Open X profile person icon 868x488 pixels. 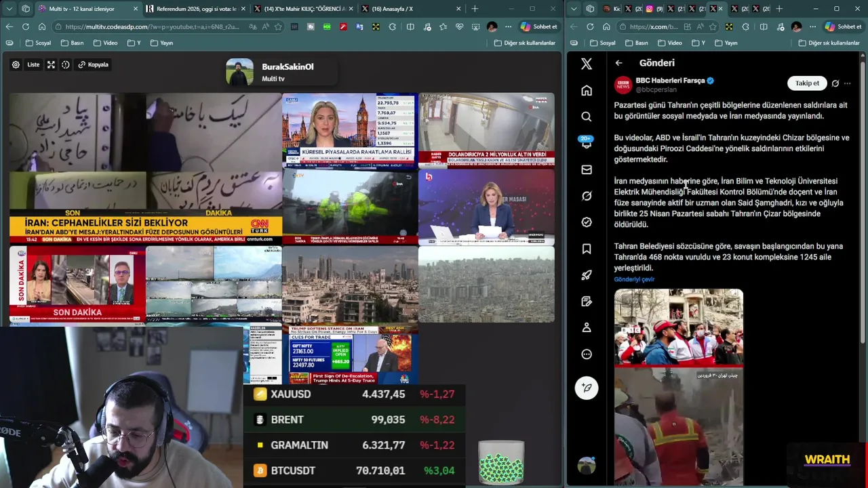587,327
